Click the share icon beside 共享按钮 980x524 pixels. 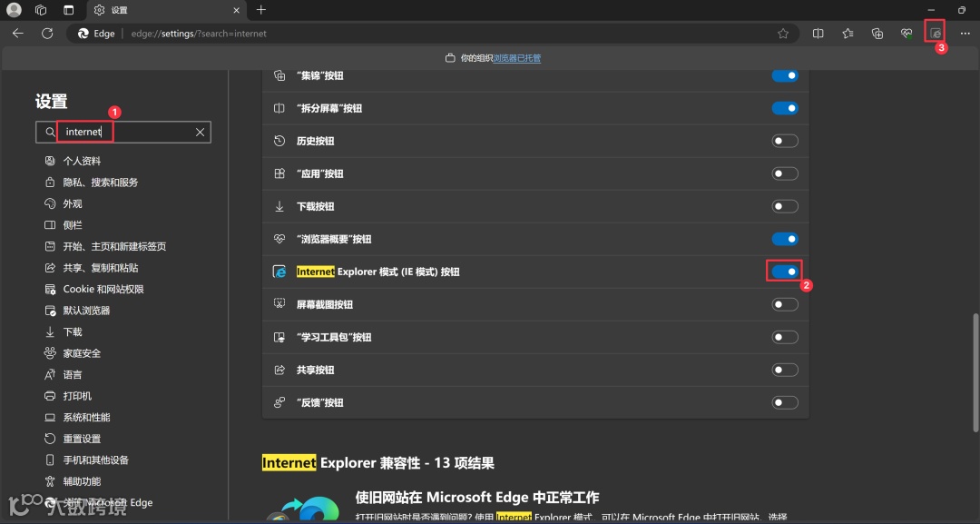[x=279, y=370]
